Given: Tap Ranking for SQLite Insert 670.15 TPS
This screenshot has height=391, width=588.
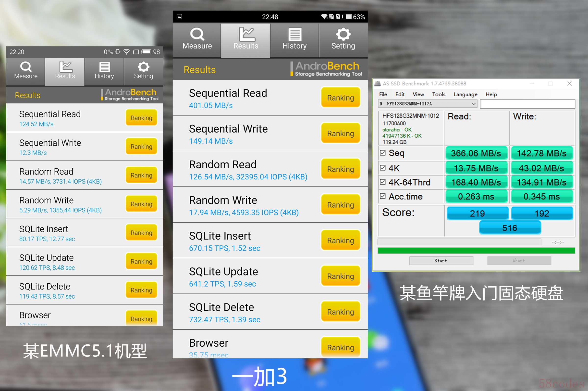Looking at the screenshot, I should [x=340, y=240].
